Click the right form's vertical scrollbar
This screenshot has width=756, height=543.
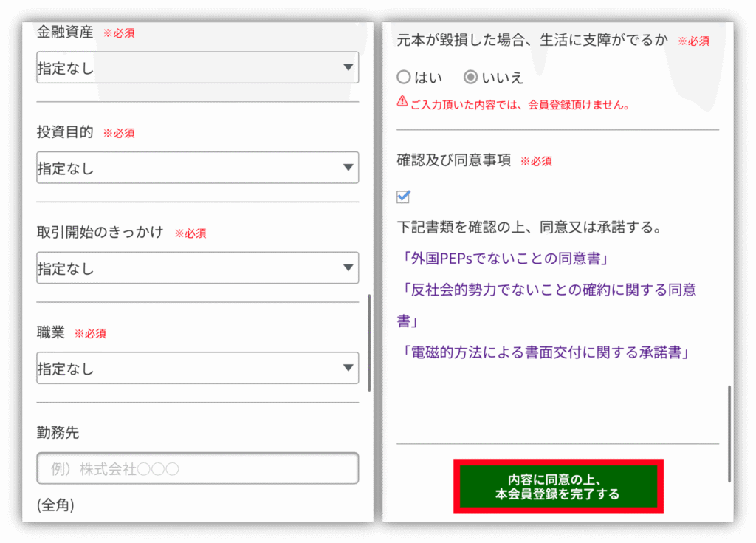pyautogui.click(x=729, y=433)
